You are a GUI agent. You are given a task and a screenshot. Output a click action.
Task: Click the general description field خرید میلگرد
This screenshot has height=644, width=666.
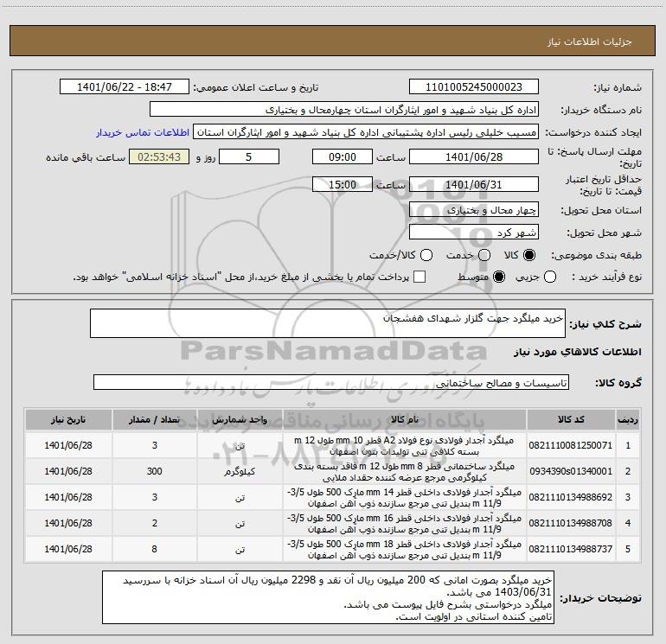click(328, 323)
